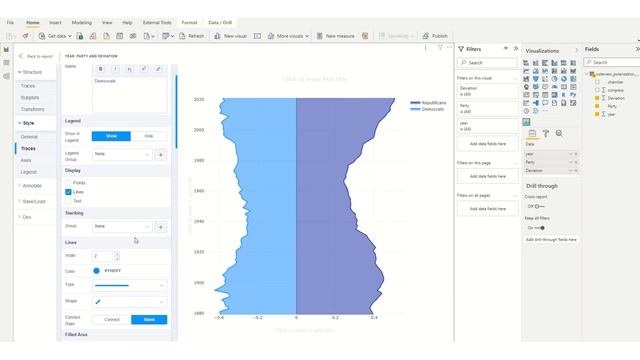The width and height of the screenshot is (640, 360).
Task: Click the plus button next to Stacking Group
Action: click(x=161, y=227)
